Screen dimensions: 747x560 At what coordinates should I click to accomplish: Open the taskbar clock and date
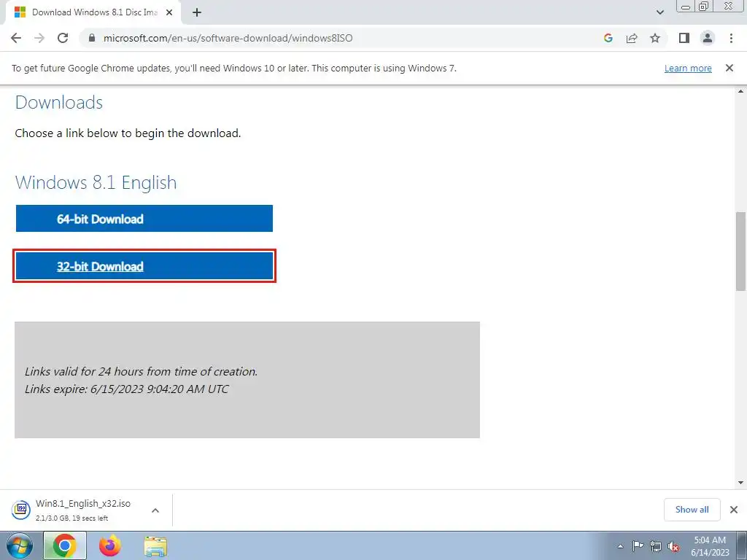710,546
